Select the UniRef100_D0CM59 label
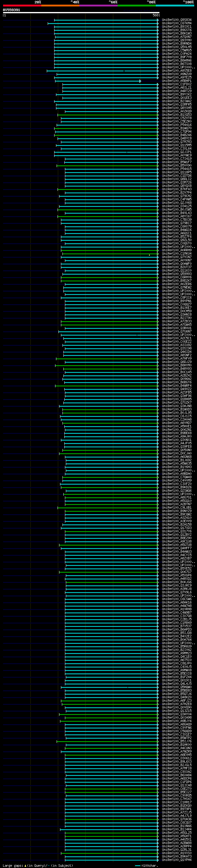Viewport: 197px width, 868px height. point(176,311)
